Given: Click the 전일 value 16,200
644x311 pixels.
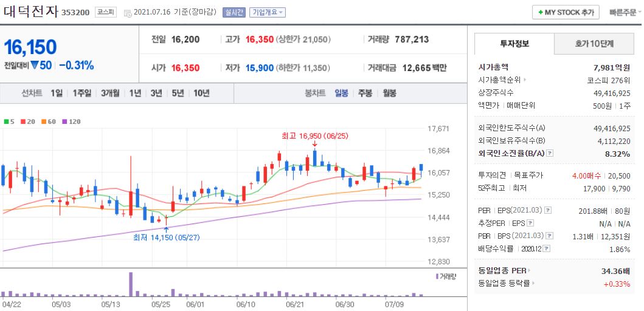Looking at the screenshot, I should pyautogui.click(x=185, y=39).
